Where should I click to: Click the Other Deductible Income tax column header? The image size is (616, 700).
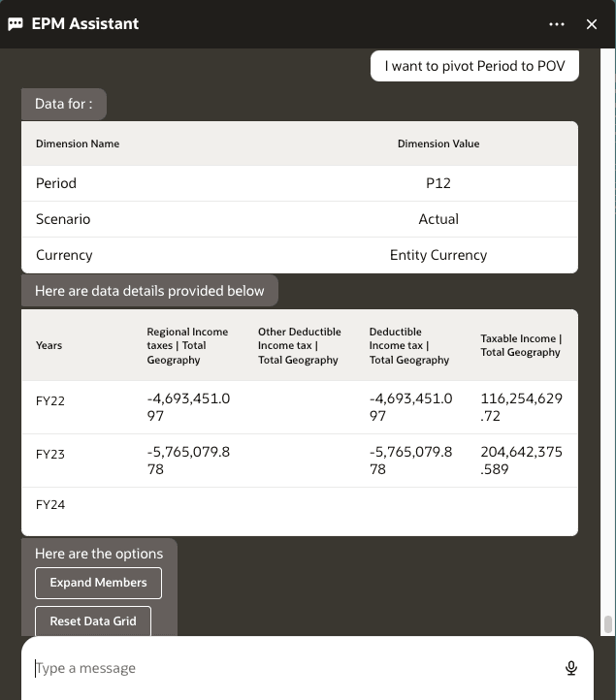coord(300,345)
